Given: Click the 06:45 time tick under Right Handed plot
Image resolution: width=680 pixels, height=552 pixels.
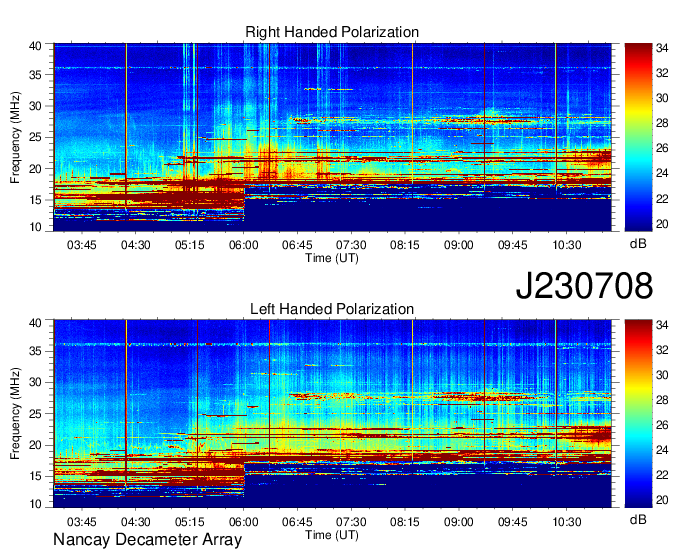Looking at the screenshot, I should coord(297,245).
